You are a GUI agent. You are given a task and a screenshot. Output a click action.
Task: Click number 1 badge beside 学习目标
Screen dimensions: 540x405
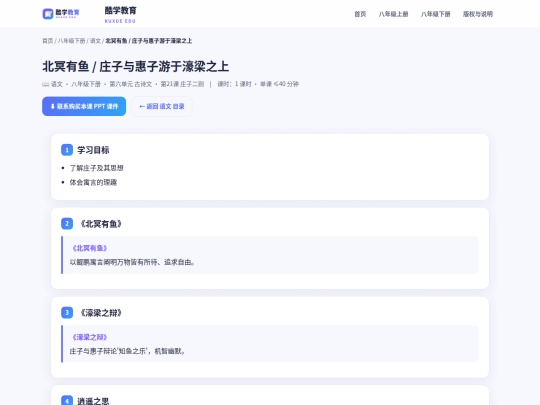coord(67,150)
